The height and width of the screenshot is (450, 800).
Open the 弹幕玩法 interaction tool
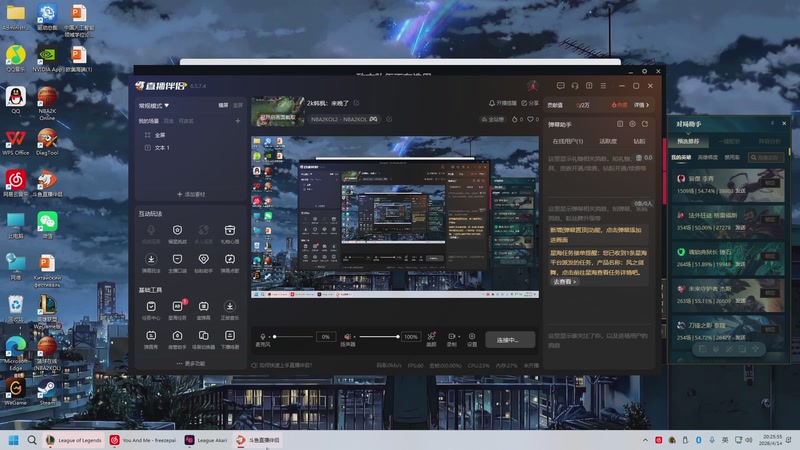point(151,263)
